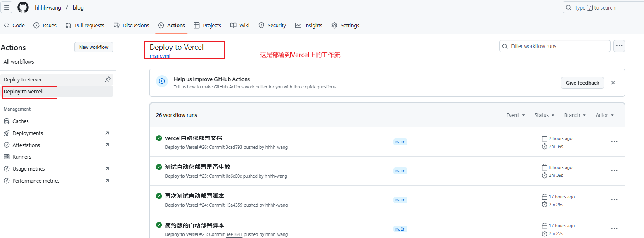
Task: Select the Actions tab
Action: point(171,25)
